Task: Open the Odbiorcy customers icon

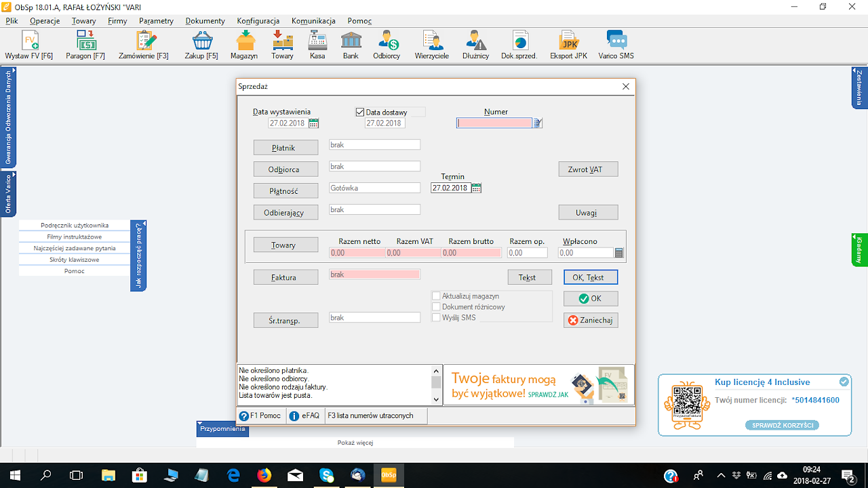Action: (387, 45)
